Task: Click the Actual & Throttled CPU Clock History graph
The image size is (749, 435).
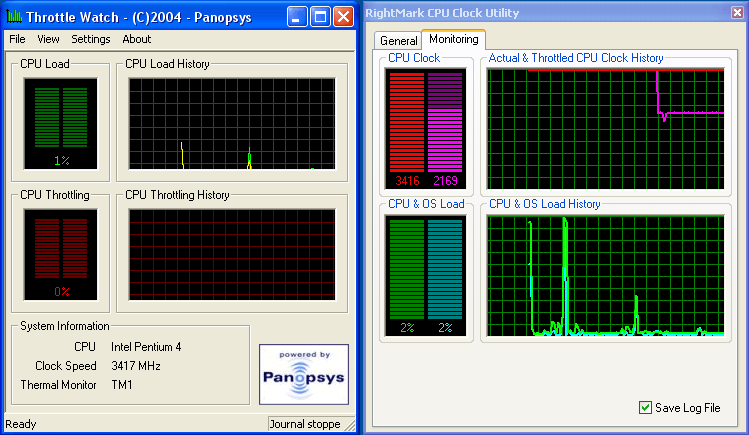Action: (x=605, y=129)
